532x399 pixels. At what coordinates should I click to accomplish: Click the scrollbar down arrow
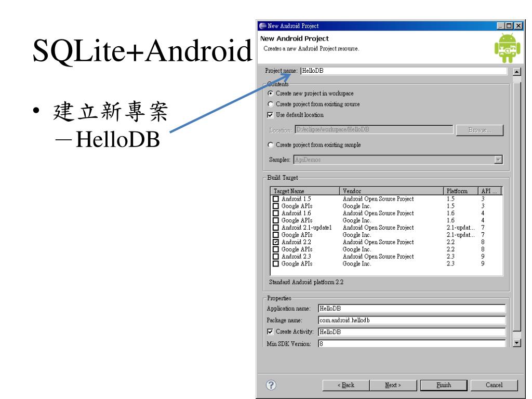click(517, 343)
